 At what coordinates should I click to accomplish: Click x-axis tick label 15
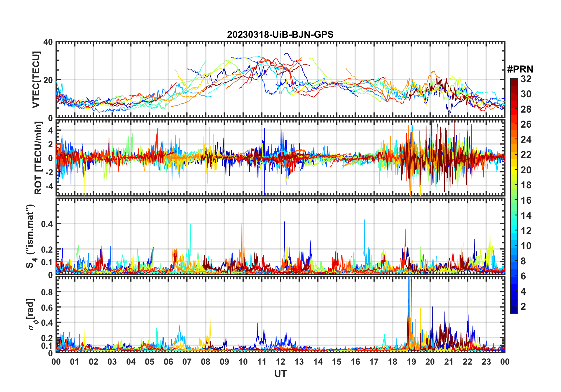coord(337,362)
